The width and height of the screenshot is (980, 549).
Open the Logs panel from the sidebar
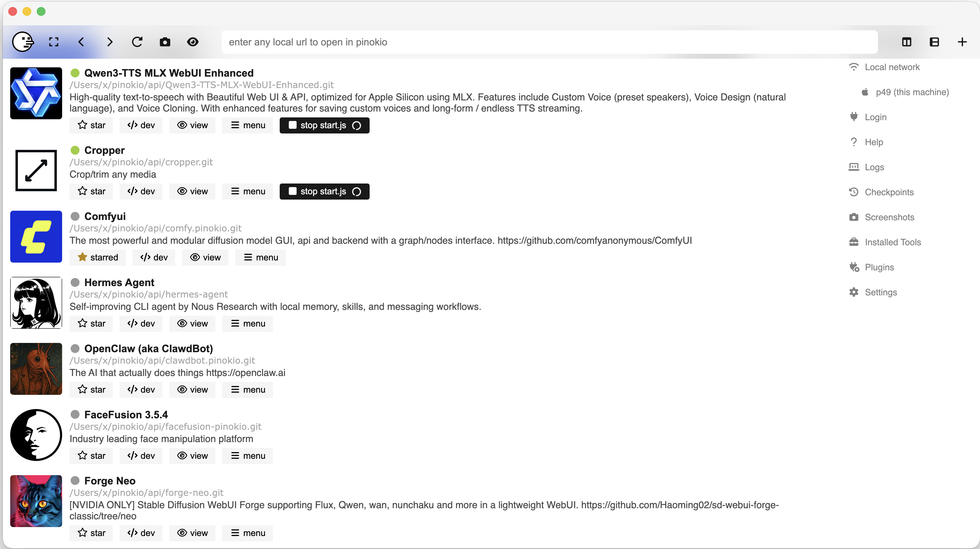(x=874, y=167)
